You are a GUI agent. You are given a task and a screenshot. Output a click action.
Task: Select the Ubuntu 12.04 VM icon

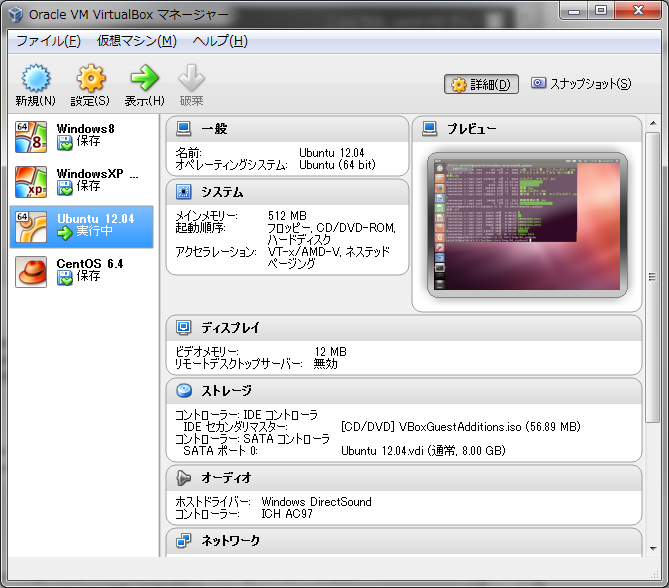(x=31, y=227)
